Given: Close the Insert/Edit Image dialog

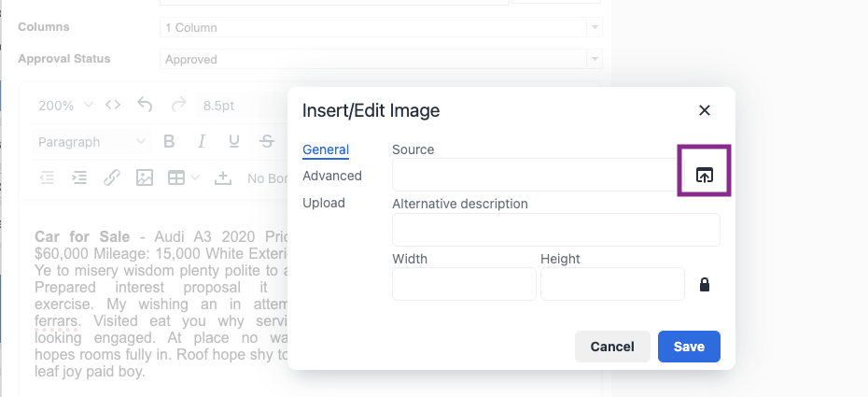Looking at the screenshot, I should point(705,110).
